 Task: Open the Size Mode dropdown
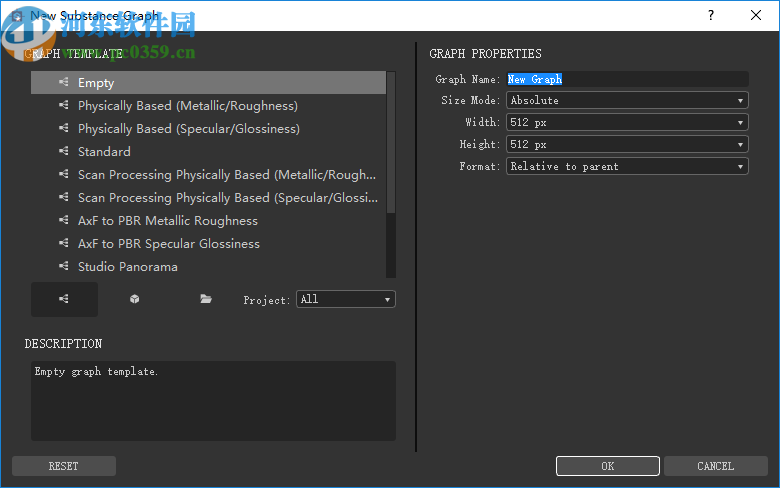coord(627,100)
